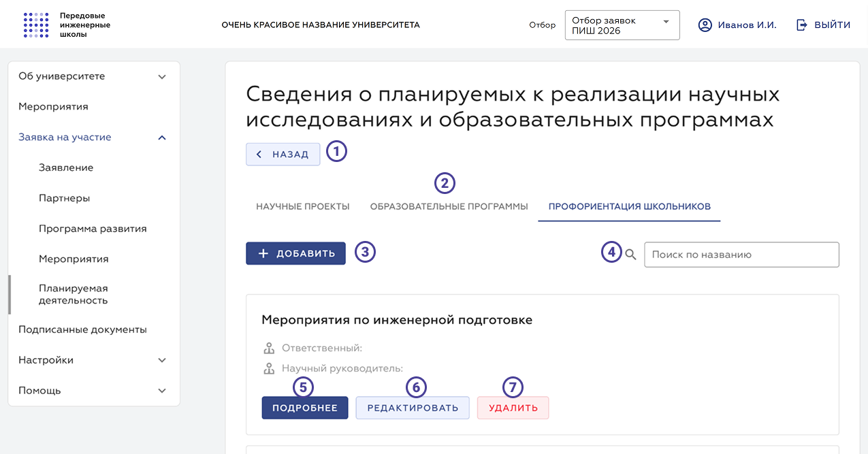
Task: Open the Программа развития sidebar subitem
Action: tap(94, 229)
